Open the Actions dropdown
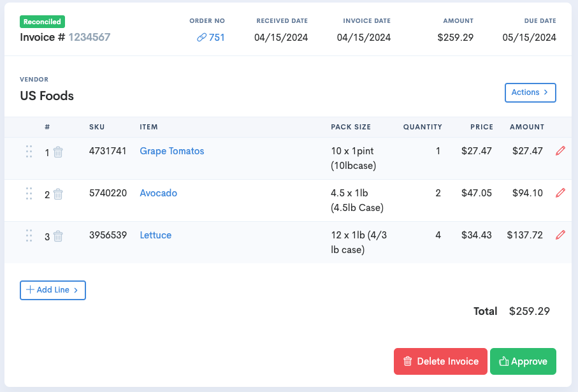This screenshot has width=578, height=392. point(530,92)
